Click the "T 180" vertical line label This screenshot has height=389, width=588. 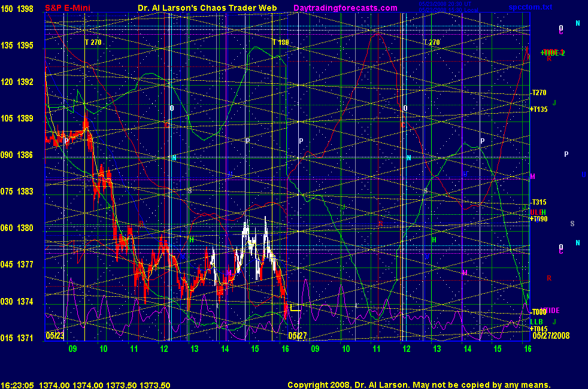280,42
